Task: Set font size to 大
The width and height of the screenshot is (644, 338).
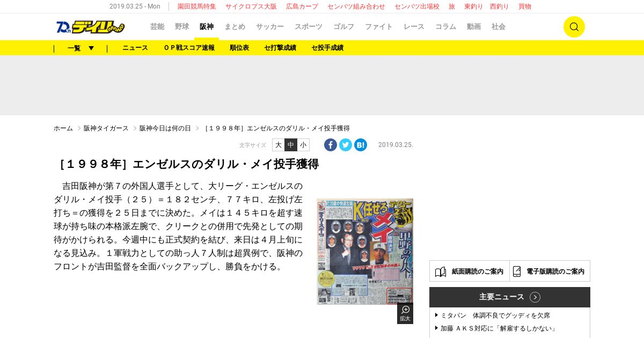Action: [x=278, y=145]
